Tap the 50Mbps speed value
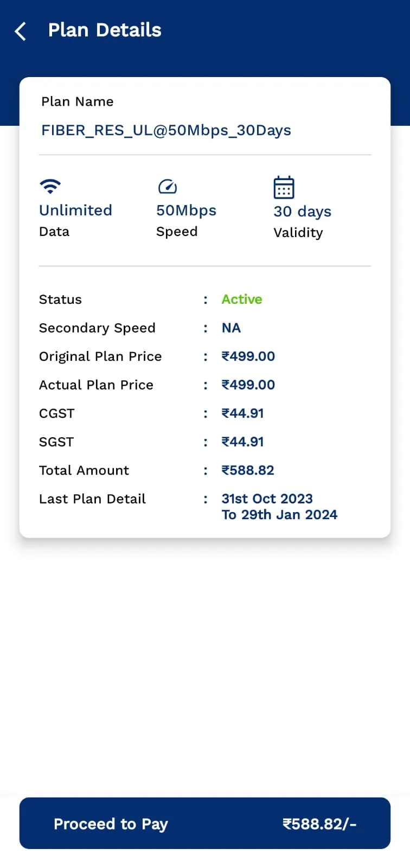Screen dimensions: 410x868 coord(186,210)
